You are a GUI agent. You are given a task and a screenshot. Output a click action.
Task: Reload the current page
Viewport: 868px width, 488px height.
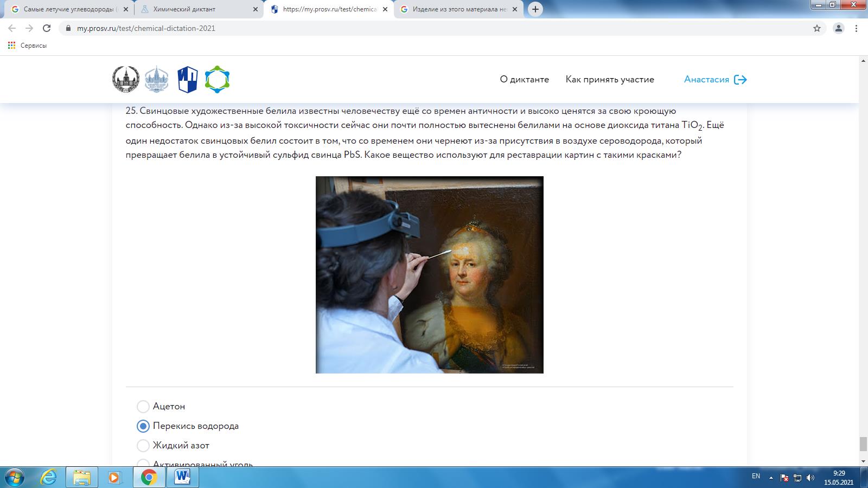click(47, 28)
